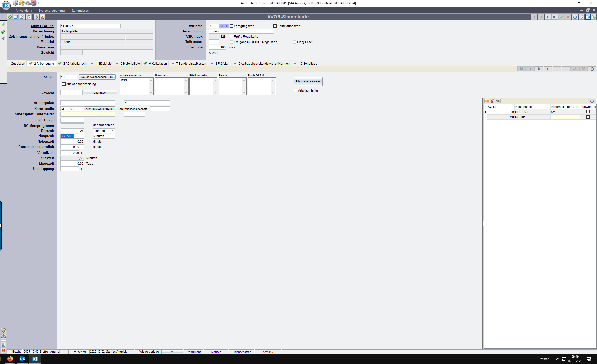Screen dimensions: 597x364
Task: Tick the Arbeitsschritte checkbox
Action: (x=296, y=91)
